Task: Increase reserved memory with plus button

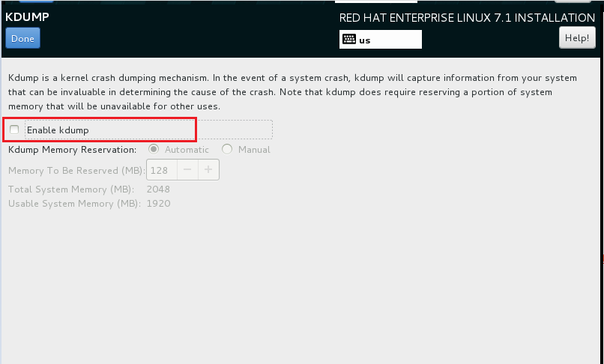Action: tap(208, 170)
